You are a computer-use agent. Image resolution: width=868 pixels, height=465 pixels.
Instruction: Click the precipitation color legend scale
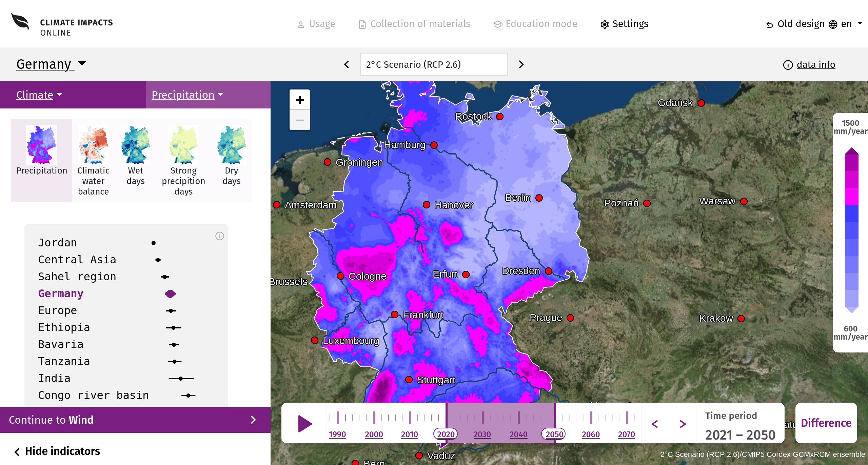click(851, 230)
